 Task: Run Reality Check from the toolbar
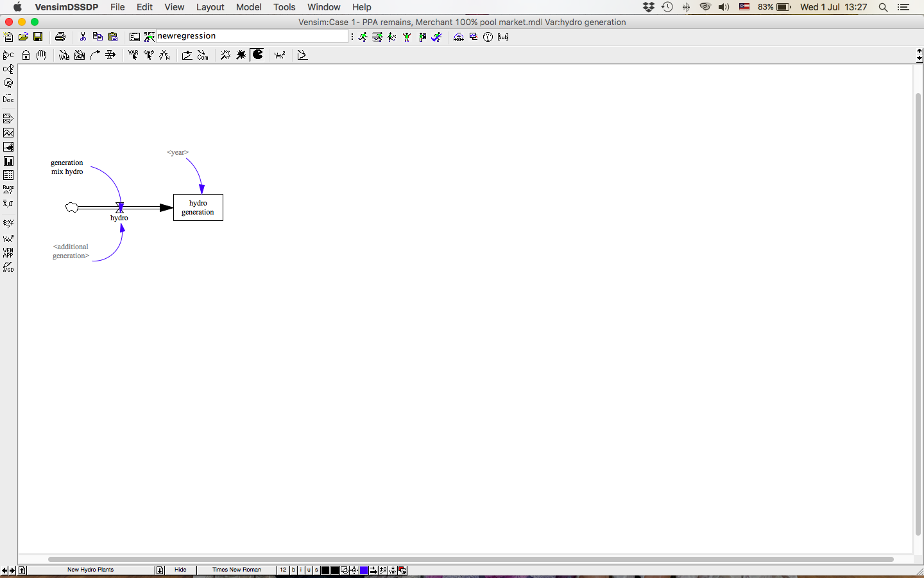coord(437,37)
